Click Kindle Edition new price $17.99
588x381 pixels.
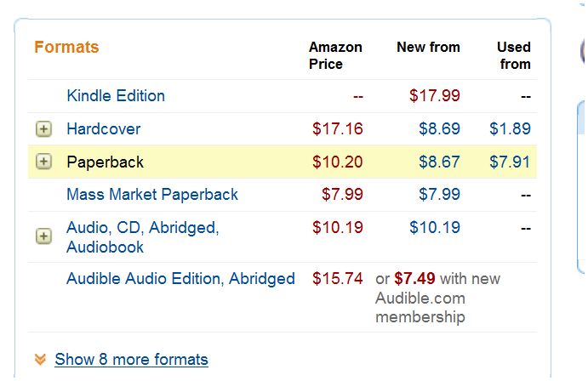(x=435, y=96)
